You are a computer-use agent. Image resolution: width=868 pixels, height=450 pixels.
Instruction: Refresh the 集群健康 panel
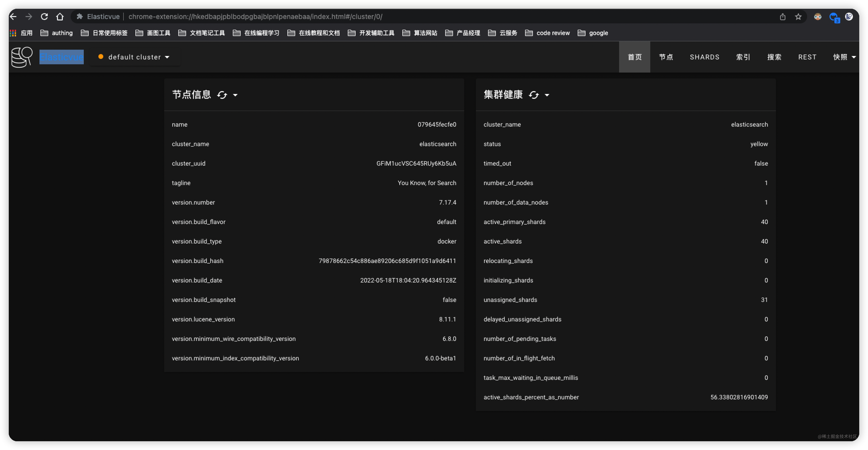534,95
